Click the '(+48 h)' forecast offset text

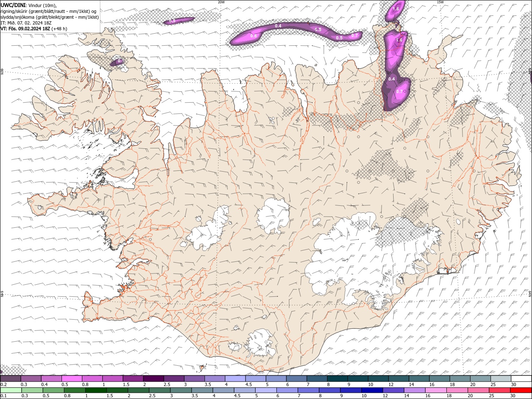point(59,29)
